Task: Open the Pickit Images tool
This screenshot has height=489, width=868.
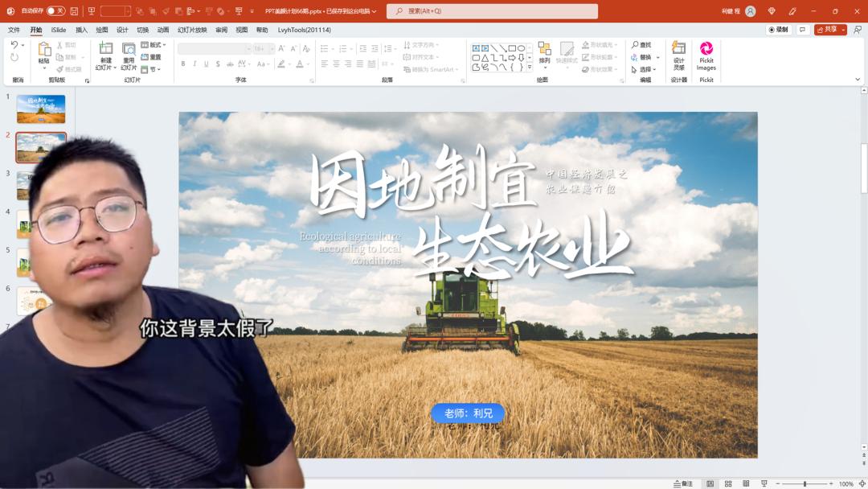Action: (x=705, y=56)
